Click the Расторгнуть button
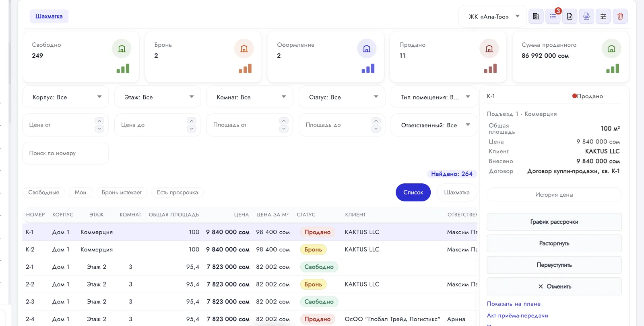The width and height of the screenshot is (644, 326). point(554,243)
